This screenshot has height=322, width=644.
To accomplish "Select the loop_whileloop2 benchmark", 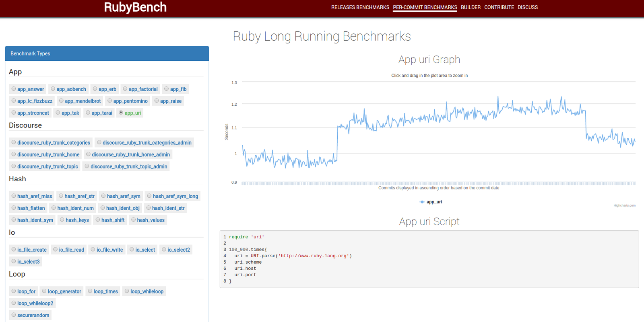I will [32, 304].
